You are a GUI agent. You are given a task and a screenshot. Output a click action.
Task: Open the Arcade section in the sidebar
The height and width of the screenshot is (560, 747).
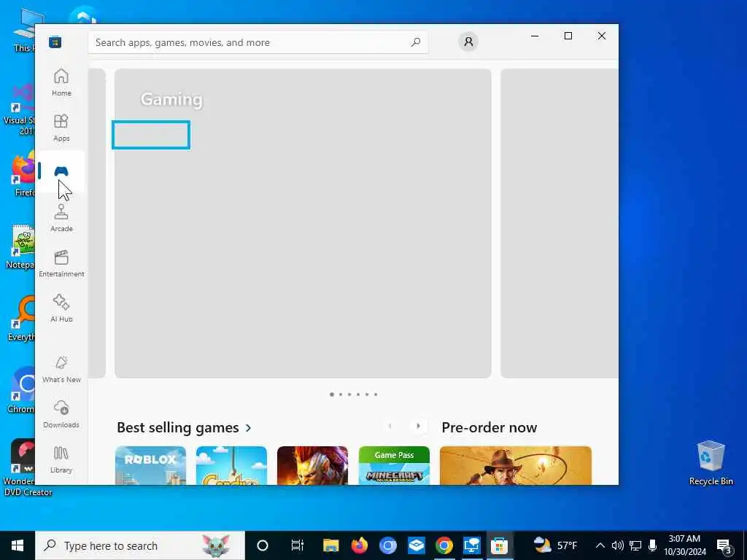[x=61, y=218]
